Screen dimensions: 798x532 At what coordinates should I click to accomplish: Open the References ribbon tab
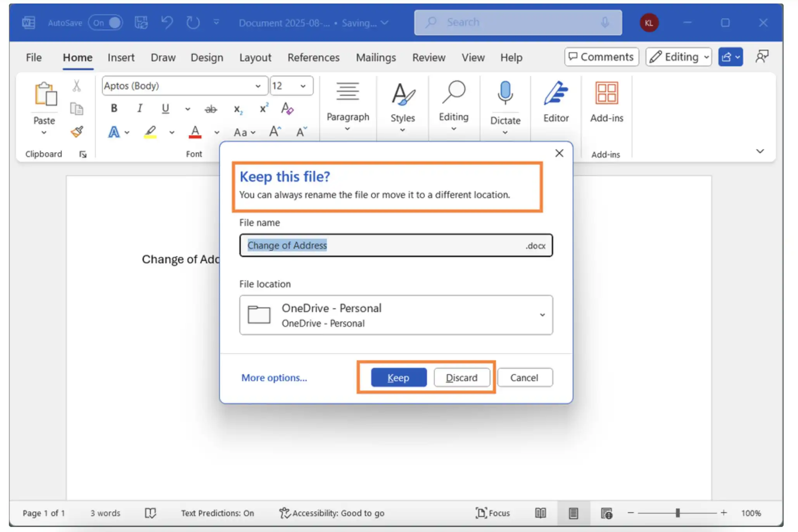(313, 57)
